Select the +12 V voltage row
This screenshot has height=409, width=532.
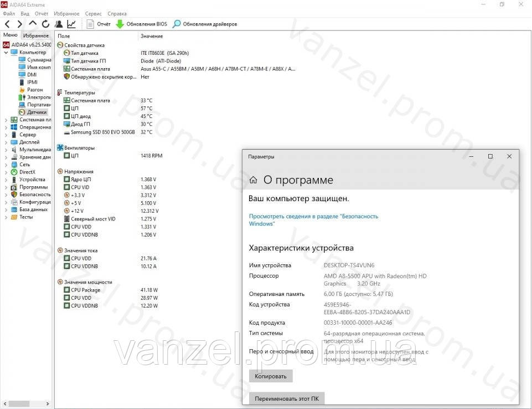pos(111,211)
